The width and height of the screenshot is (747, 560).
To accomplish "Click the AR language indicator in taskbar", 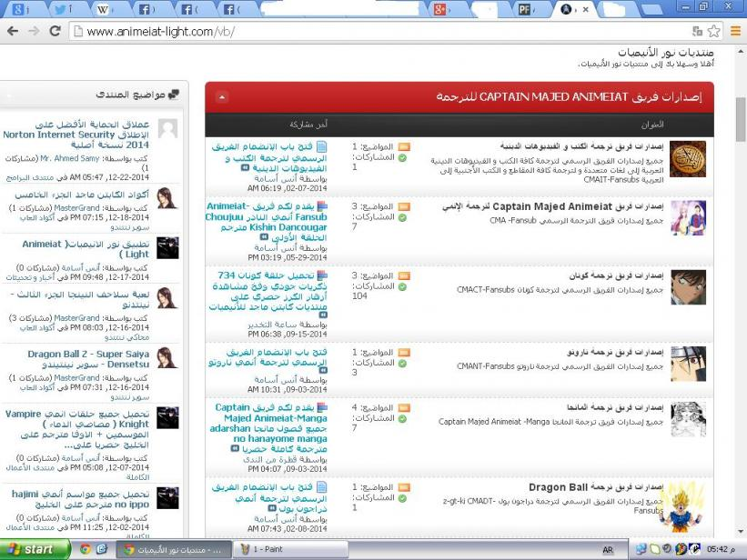I will [608, 550].
